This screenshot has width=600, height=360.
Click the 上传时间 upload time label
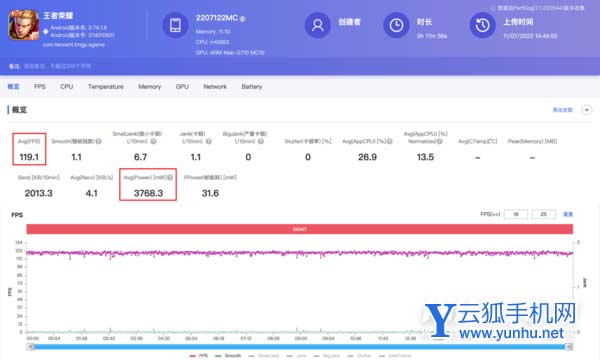pos(518,22)
